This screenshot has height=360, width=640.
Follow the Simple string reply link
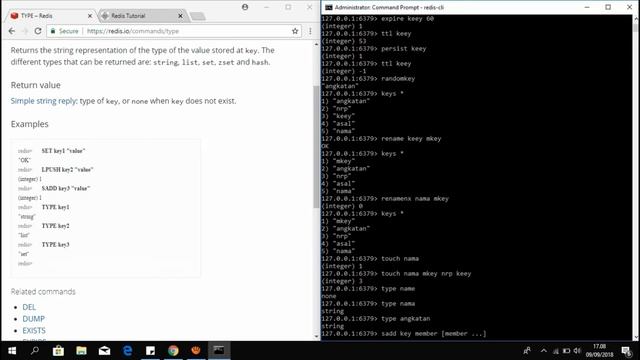44,101
